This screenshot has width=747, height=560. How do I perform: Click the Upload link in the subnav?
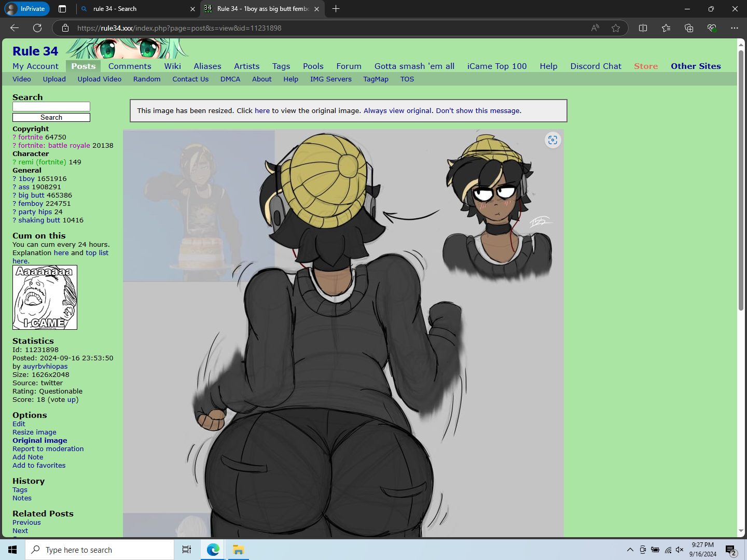pos(54,79)
